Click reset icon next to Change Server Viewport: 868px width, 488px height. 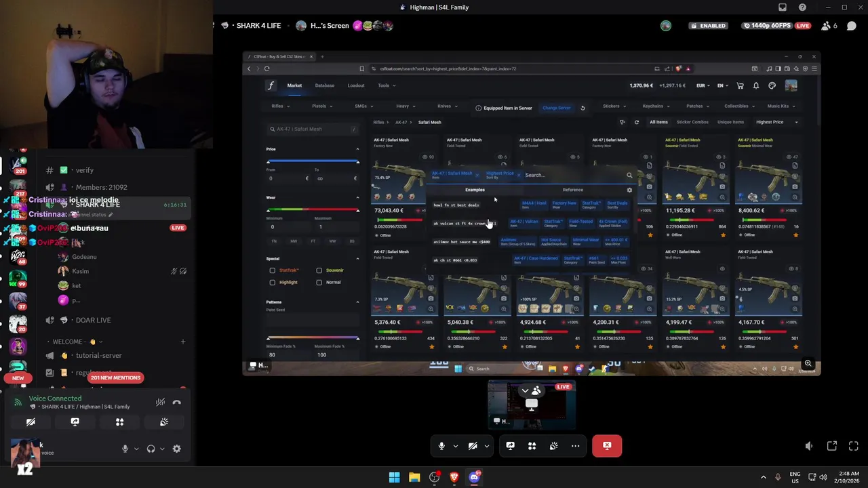pyautogui.click(x=582, y=108)
